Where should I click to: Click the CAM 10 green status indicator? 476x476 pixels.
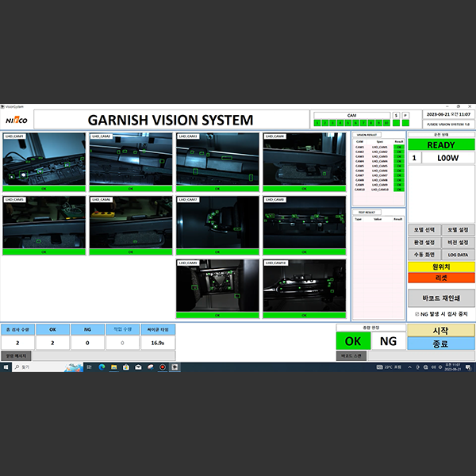click(386, 124)
